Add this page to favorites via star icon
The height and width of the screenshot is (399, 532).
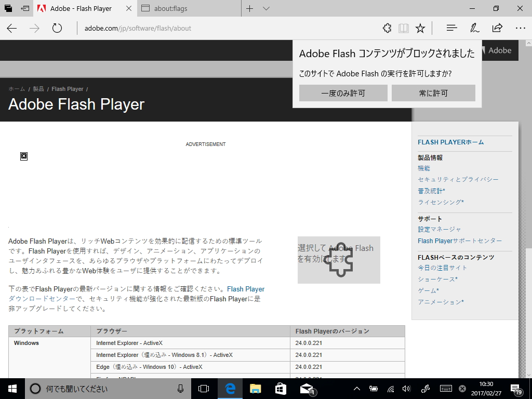420,28
